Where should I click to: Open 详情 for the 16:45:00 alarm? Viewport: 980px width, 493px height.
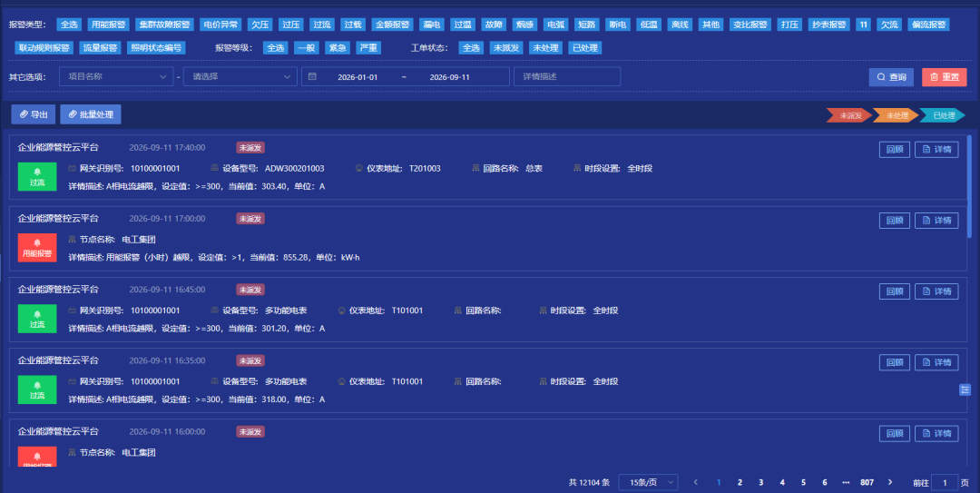tap(936, 291)
